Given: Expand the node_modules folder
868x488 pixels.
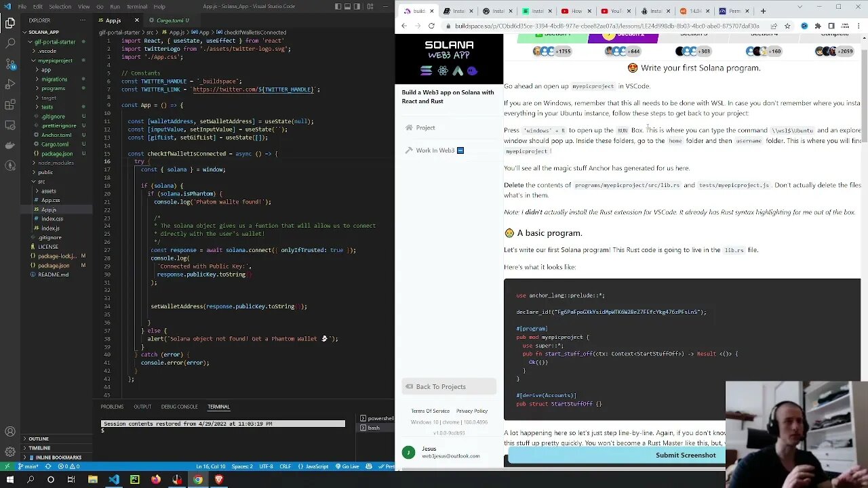Looking at the screenshot, I should [56, 163].
